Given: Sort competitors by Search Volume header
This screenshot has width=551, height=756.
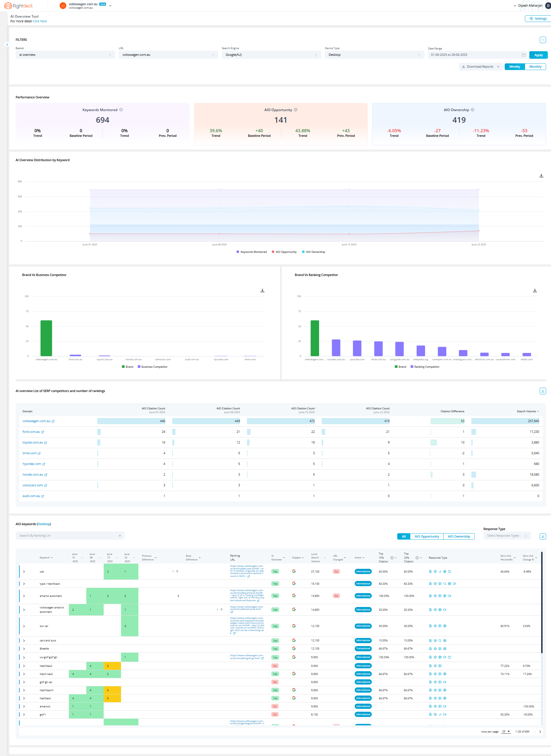Looking at the screenshot, I should (x=528, y=412).
